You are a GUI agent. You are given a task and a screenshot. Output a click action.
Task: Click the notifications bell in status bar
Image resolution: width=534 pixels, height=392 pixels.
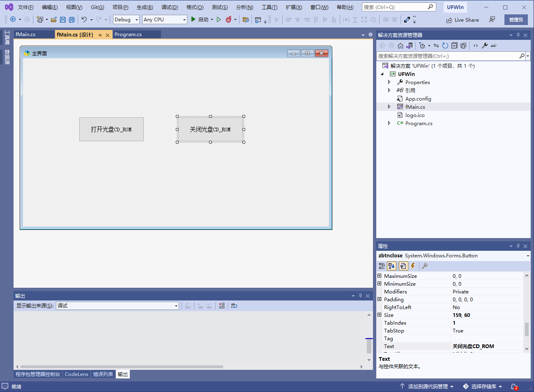514,387
